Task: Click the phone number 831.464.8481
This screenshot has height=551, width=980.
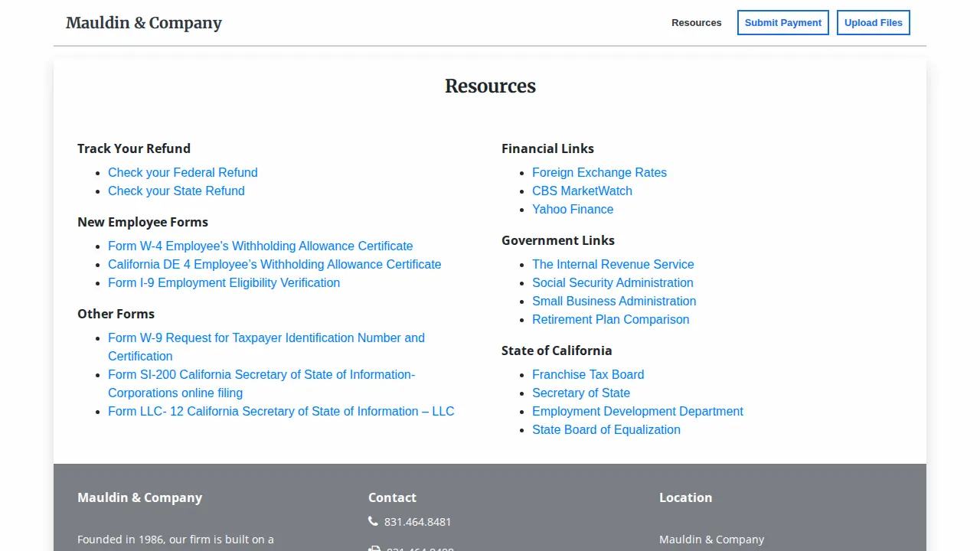Action: (x=418, y=522)
